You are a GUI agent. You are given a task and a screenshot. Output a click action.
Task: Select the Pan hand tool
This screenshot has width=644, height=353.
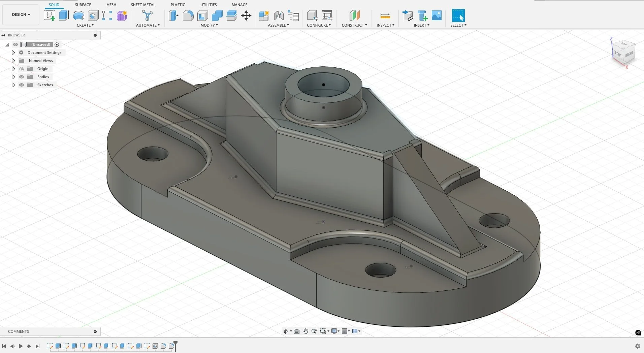pyautogui.click(x=305, y=331)
